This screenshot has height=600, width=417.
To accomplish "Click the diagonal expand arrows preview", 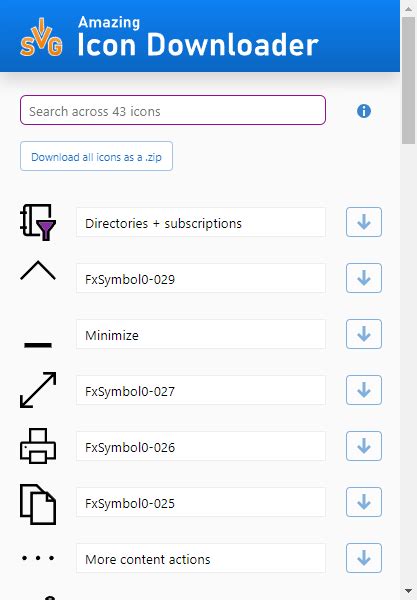I will tap(38, 390).
